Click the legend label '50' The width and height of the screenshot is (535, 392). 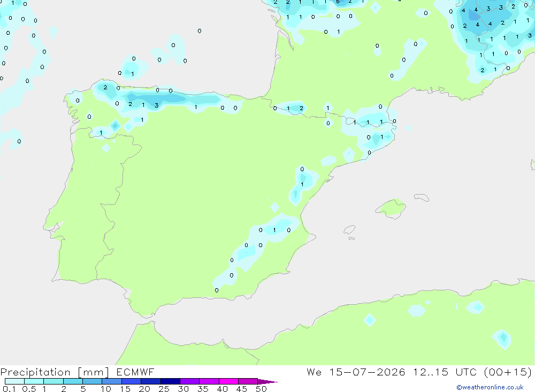tap(261, 389)
